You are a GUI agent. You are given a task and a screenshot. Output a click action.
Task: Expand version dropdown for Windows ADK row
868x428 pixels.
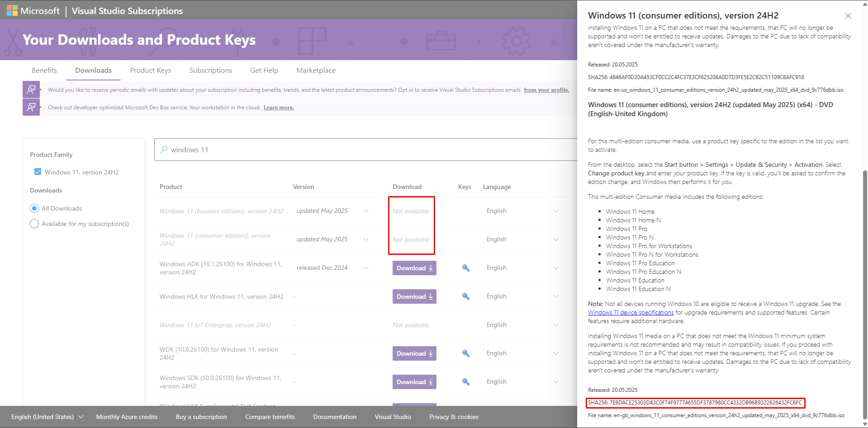[366, 268]
